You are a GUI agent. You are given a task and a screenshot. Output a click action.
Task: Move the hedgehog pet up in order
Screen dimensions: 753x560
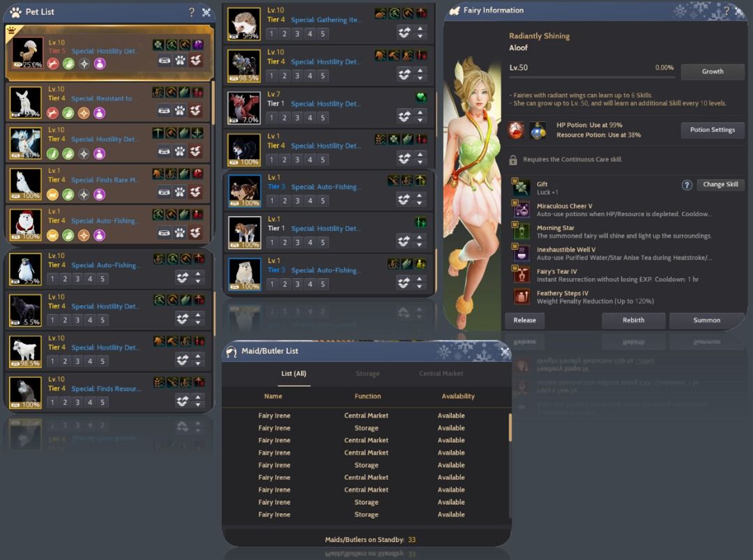coord(420,29)
